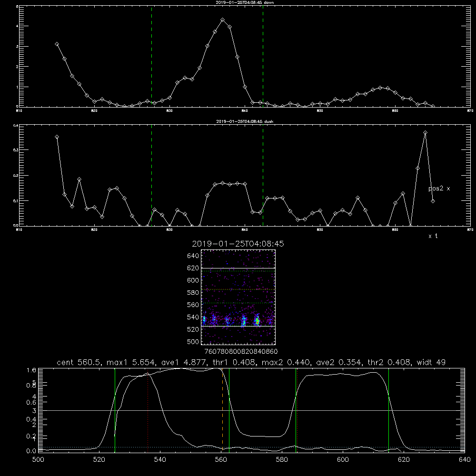The image size is (476, 476).
Task: Click the '500' x-axis label of bottom plot
Action: 38,460
